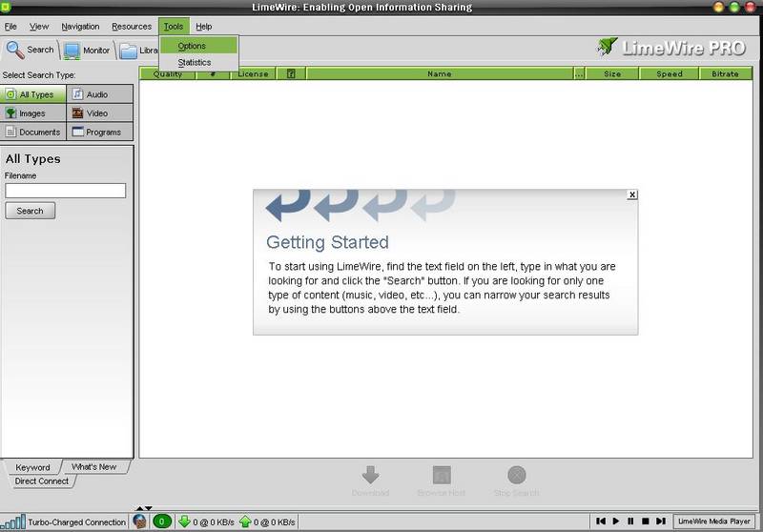The height and width of the screenshot is (532, 763).
Task: Open the Help menu
Action: tap(204, 27)
